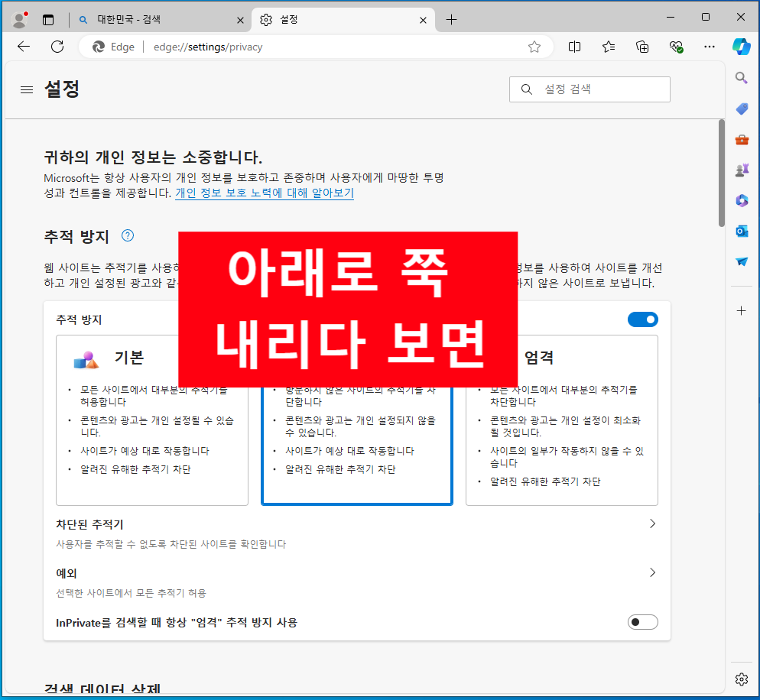Open sidebar Drop paper plane icon
The width and height of the screenshot is (760, 700).
pyautogui.click(x=742, y=261)
